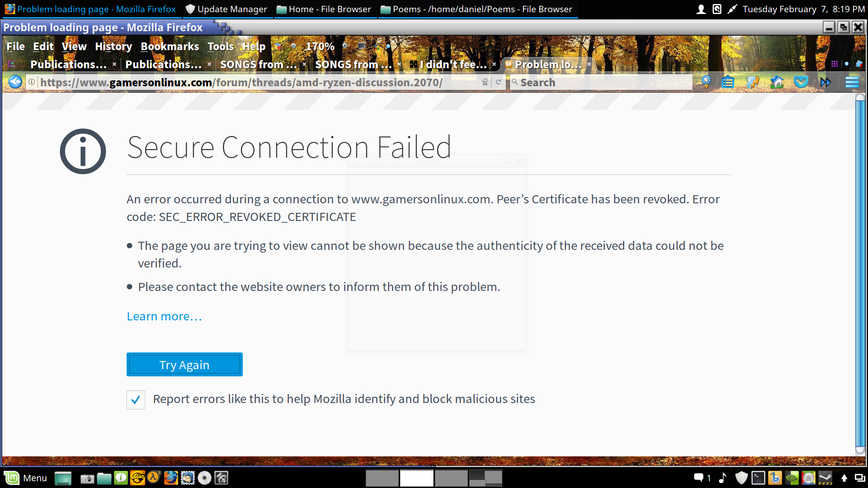Launch the green info chat icon in panel

(121, 478)
